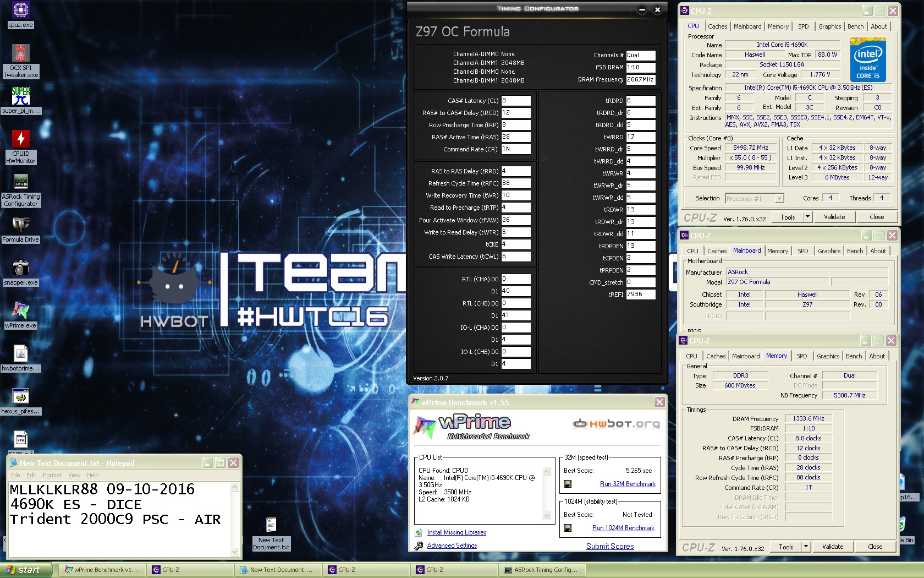Open Tools dropdown arrow in bottom CPU-Z window

point(806,547)
